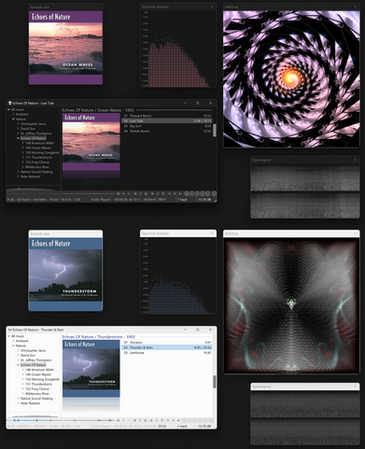365x449 pixels.
Task: Click the spiral MilkDrop visualization
Action: click(291, 79)
